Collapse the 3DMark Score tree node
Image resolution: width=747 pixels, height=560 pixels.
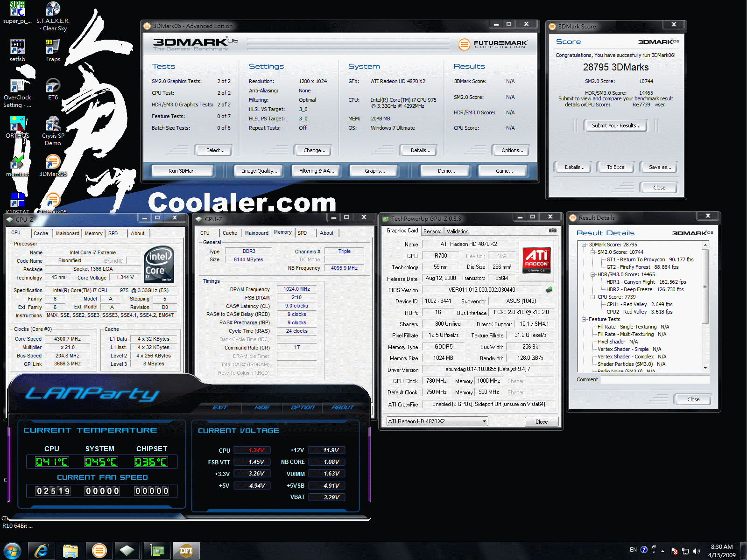(x=584, y=245)
